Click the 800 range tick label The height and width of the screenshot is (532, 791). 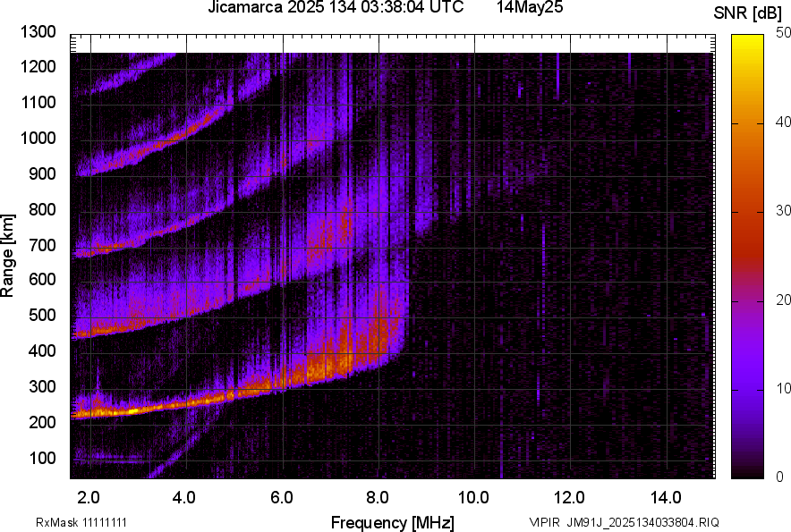[x=42, y=209]
